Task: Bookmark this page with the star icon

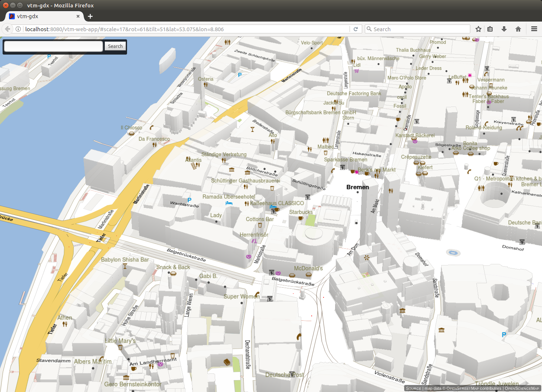Action: click(478, 29)
